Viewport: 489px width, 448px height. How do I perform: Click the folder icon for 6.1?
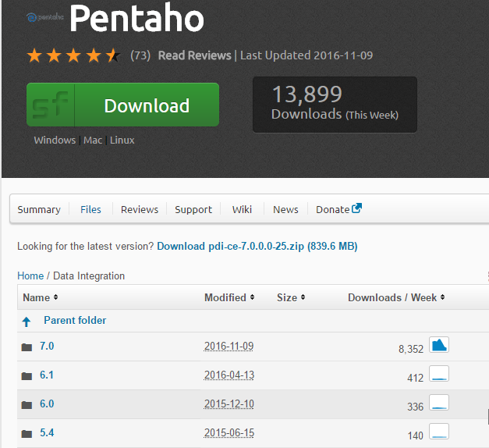pos(27,376)
